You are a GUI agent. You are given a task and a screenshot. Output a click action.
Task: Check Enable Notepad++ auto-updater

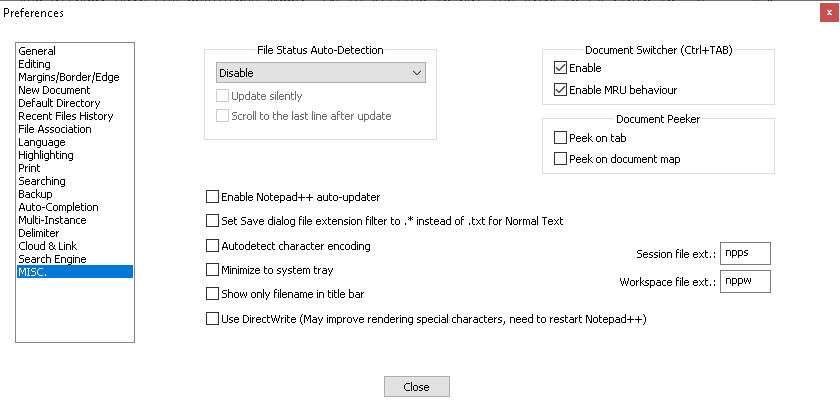(212, 197)
